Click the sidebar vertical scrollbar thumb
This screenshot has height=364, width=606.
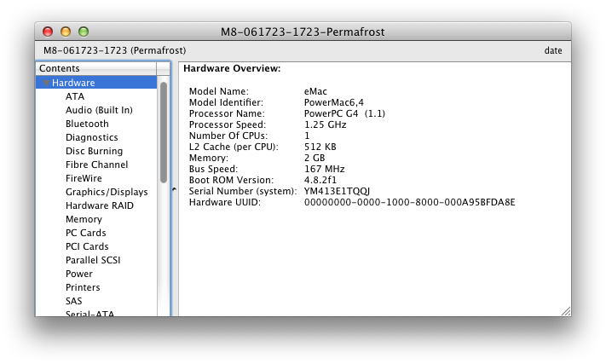click(163, 132)
